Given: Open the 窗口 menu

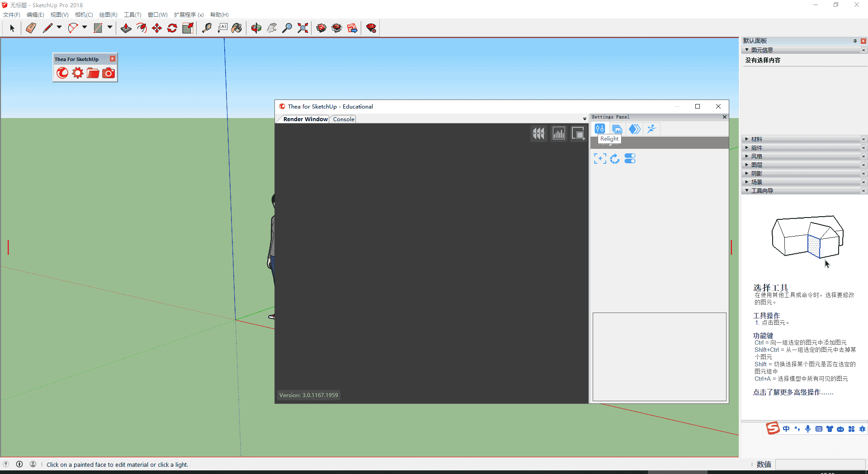Looking at the screenshot, I should pos(157,14).
